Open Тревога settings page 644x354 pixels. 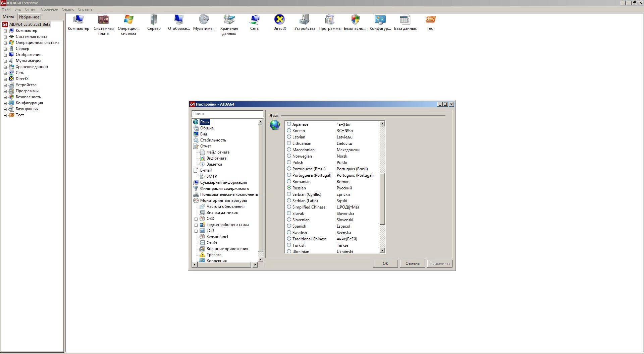coord(214,255)
